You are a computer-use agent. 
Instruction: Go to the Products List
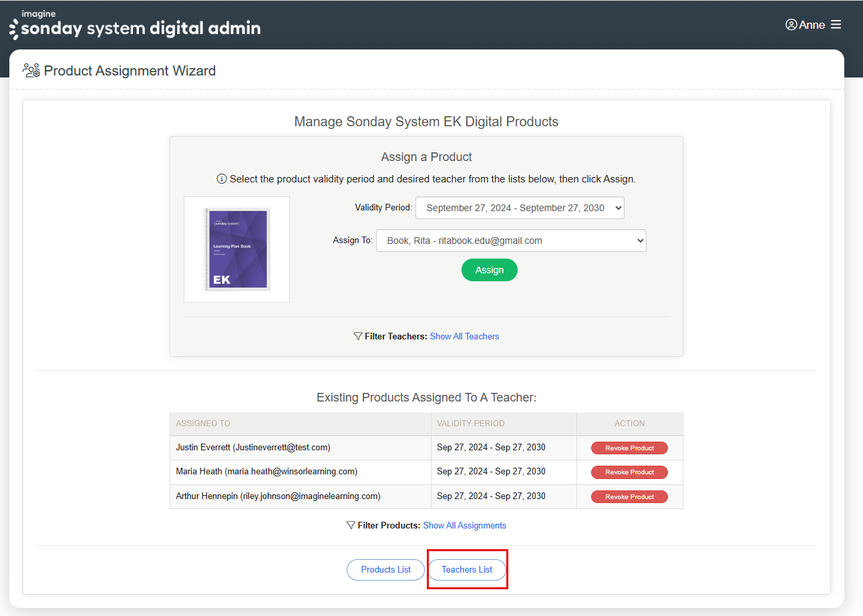(x=385, y=569)
